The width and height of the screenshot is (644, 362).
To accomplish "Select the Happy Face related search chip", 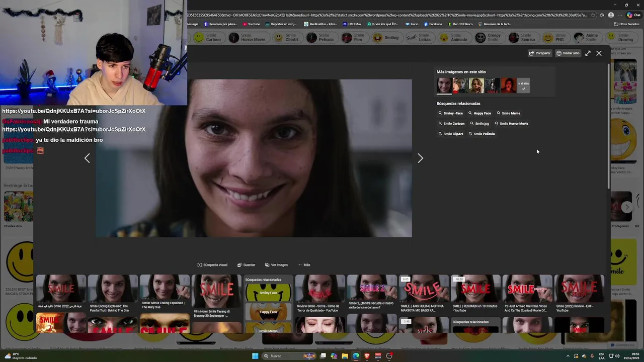I will coord(479,113).
